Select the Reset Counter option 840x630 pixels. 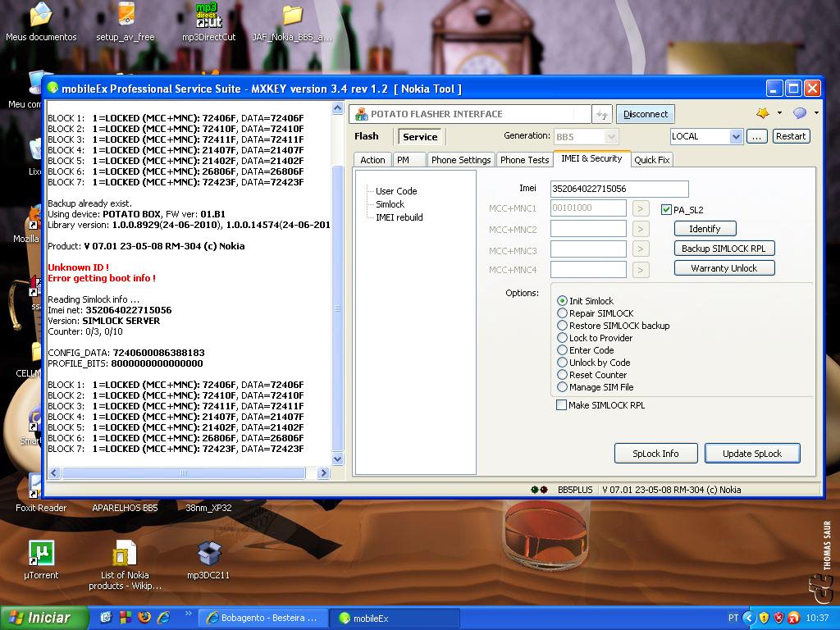(562, 375)
